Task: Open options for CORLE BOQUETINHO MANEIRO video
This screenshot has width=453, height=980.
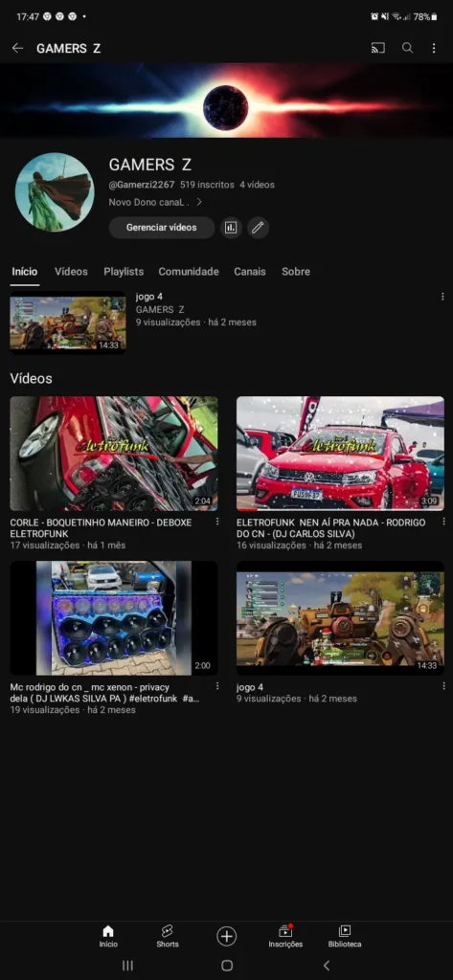Action: 217,522
